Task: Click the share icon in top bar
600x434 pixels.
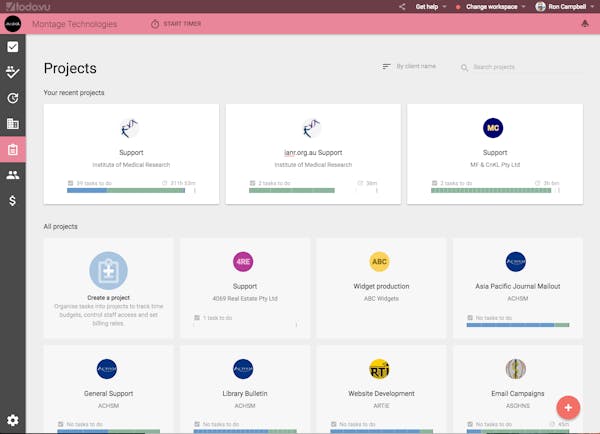Action: click(x=402, y=7)
